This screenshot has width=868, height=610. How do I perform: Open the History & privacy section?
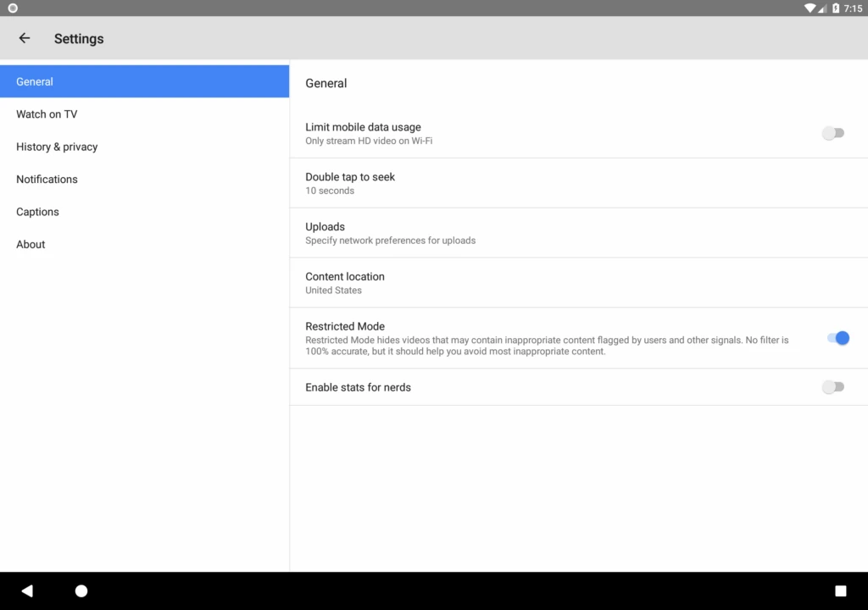point(56,147)
